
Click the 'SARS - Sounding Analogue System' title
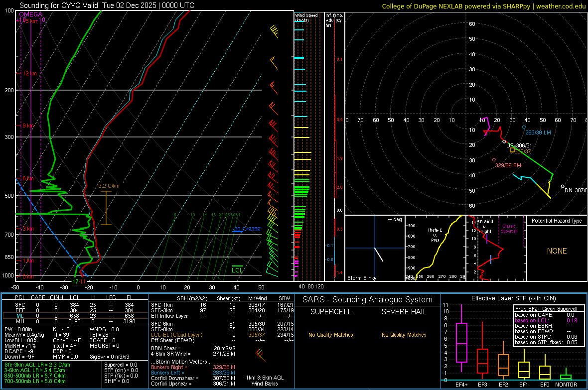coord(368,300)
